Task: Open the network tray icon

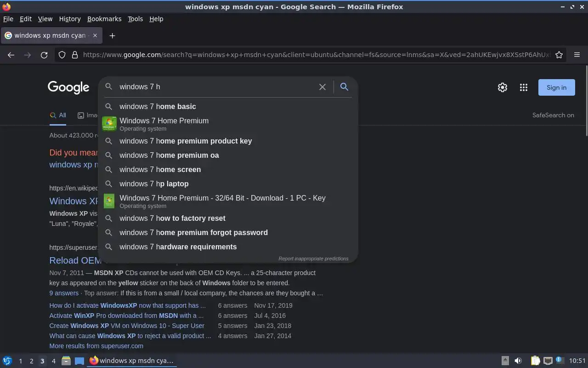Action: pyautogui.click(x=548, y=361)
